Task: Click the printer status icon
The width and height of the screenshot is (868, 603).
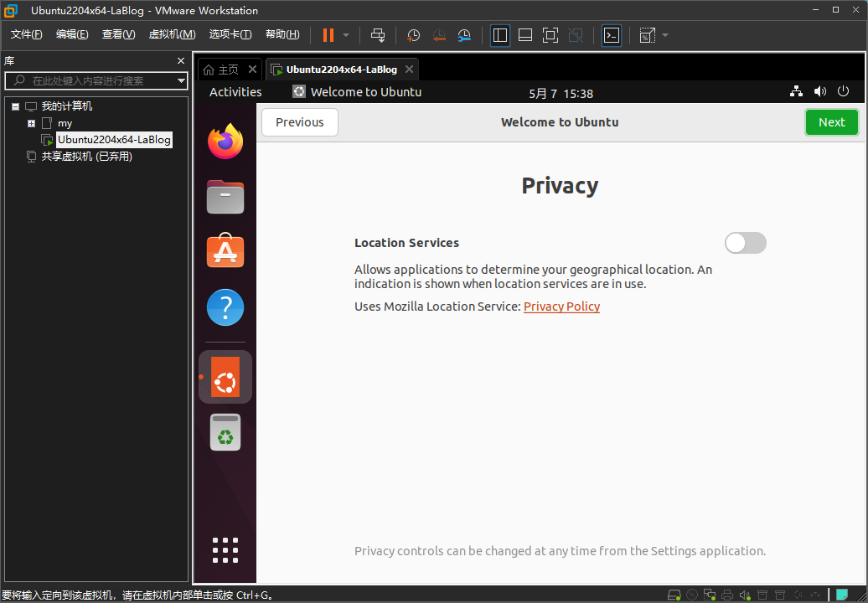Action: pos(727,595)
